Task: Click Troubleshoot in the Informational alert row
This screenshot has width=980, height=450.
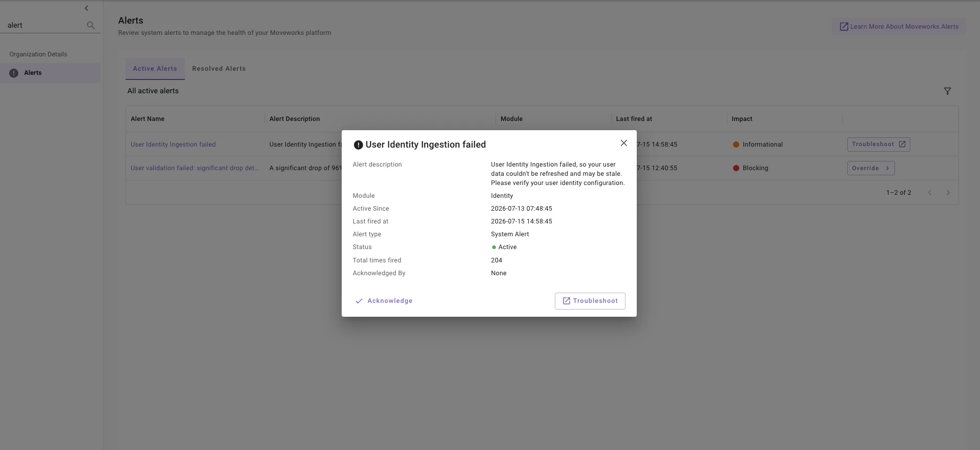Action: [x=879, y=145]
